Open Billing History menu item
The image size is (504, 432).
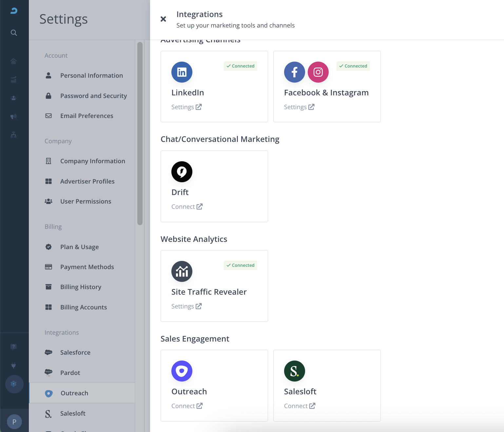point(81,287)
